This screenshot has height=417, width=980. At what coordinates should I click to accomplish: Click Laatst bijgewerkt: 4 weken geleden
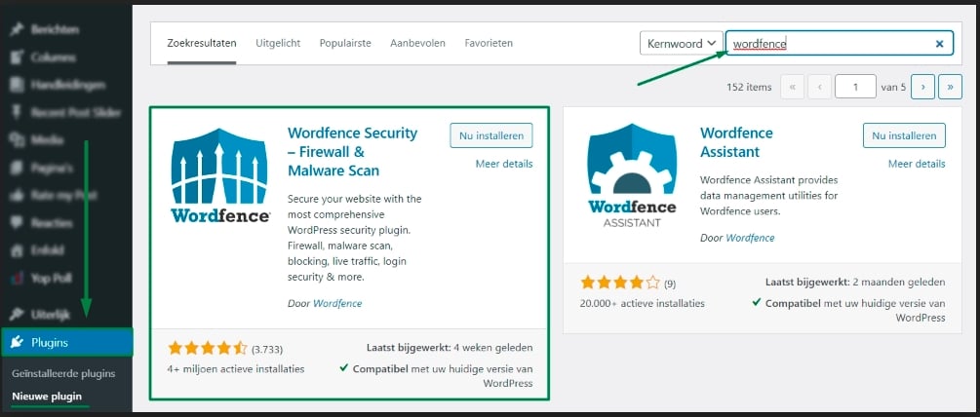coord(450,347)
